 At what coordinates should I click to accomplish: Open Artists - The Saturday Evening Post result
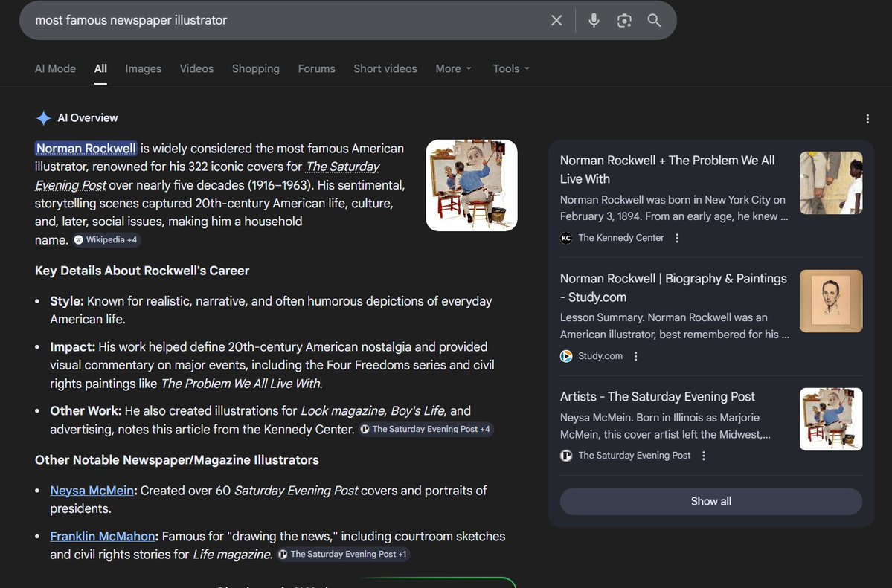(x=657, y=397)
